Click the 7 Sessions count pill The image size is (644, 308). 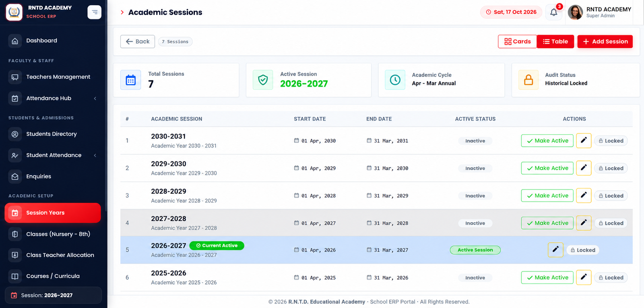[175, 42]
